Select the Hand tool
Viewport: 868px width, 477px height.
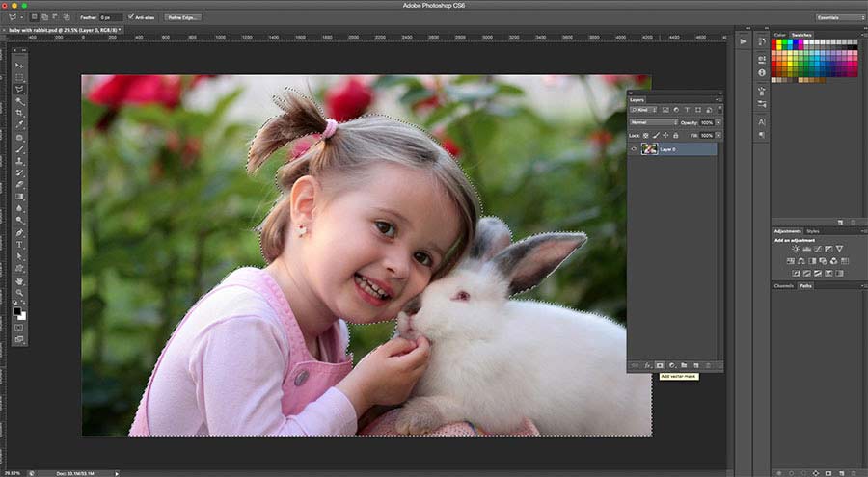point(19,280)
